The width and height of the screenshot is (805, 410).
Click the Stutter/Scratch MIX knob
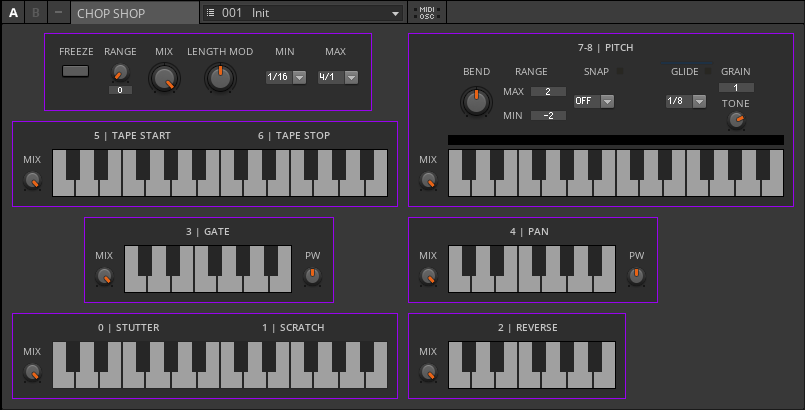click(32, 373)
